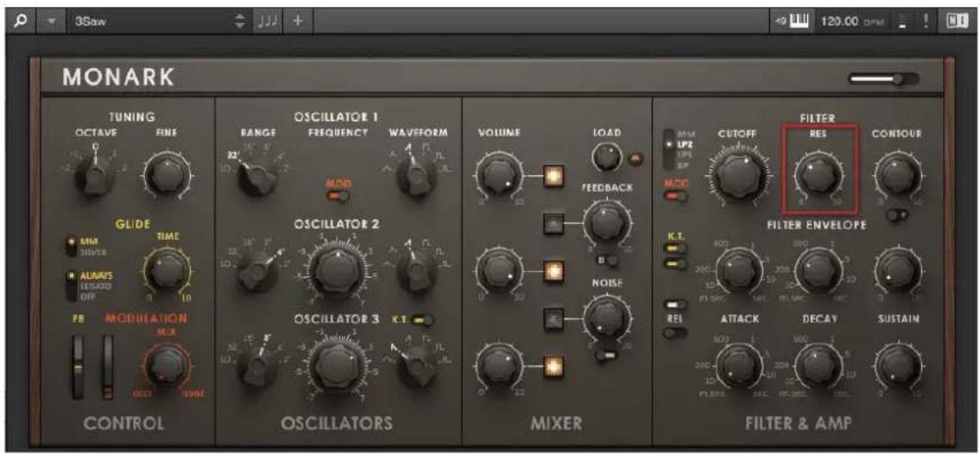Click the Filter Envelope Sustain knob
This screenshot has width=980, height=454.
897,270
